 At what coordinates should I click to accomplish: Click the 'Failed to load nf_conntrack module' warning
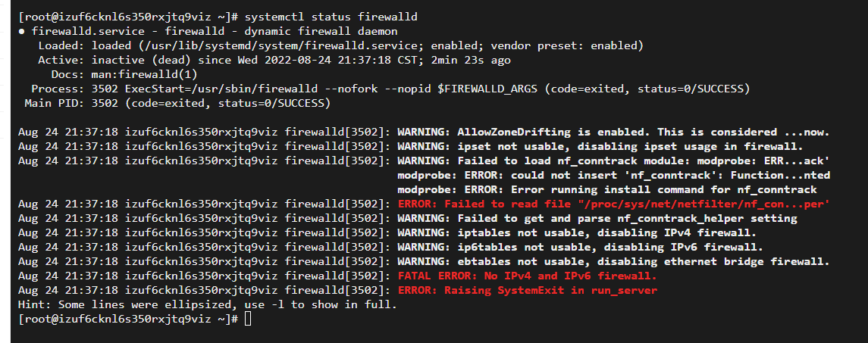613,161
